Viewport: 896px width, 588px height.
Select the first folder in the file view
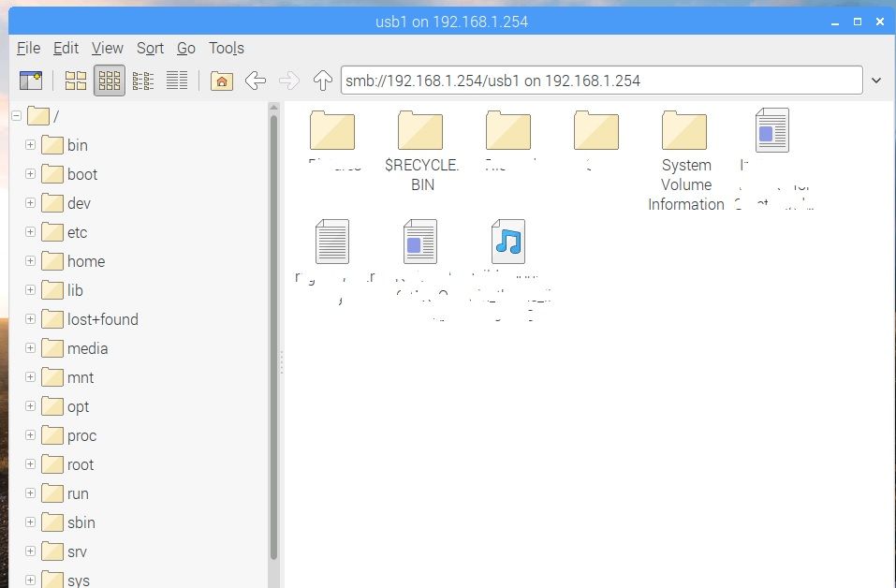332,131
